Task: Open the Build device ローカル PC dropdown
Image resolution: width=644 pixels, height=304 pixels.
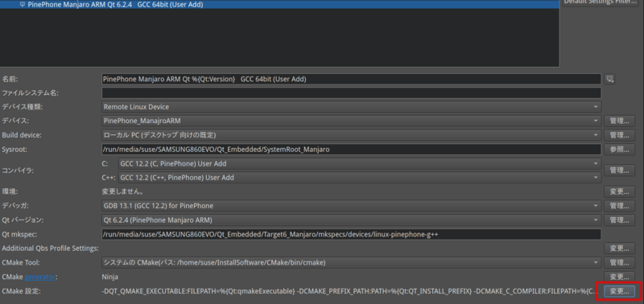Action: pos(351,135)
